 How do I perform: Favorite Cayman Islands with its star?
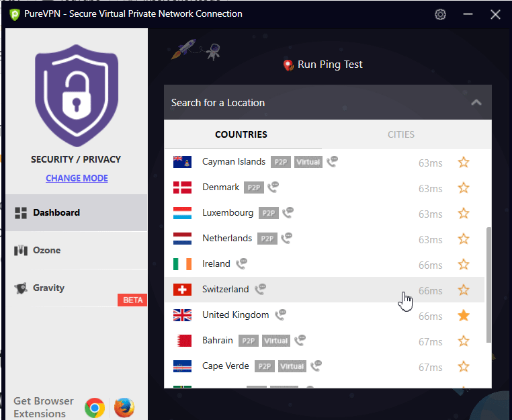tap(464, 163)
